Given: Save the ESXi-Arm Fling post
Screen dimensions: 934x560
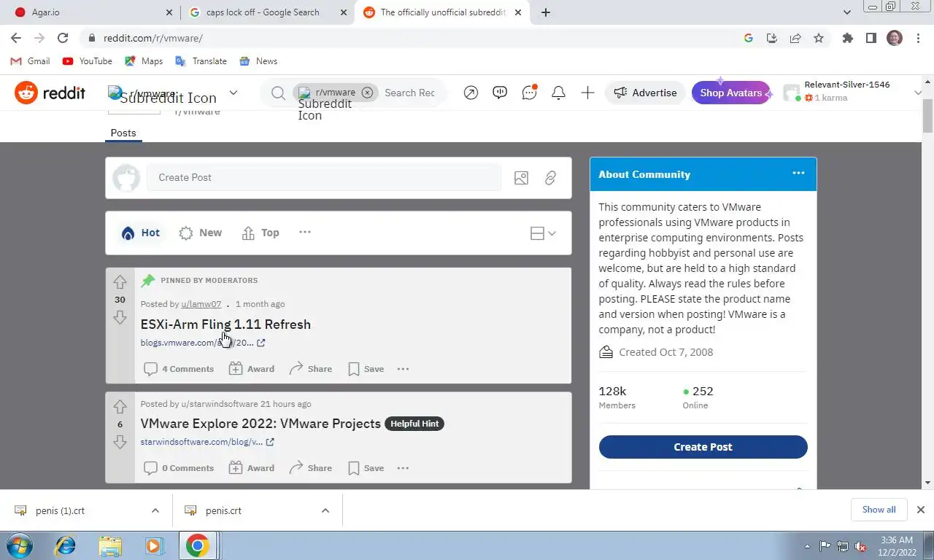Looking at the screenshot, I should (366, 369).
